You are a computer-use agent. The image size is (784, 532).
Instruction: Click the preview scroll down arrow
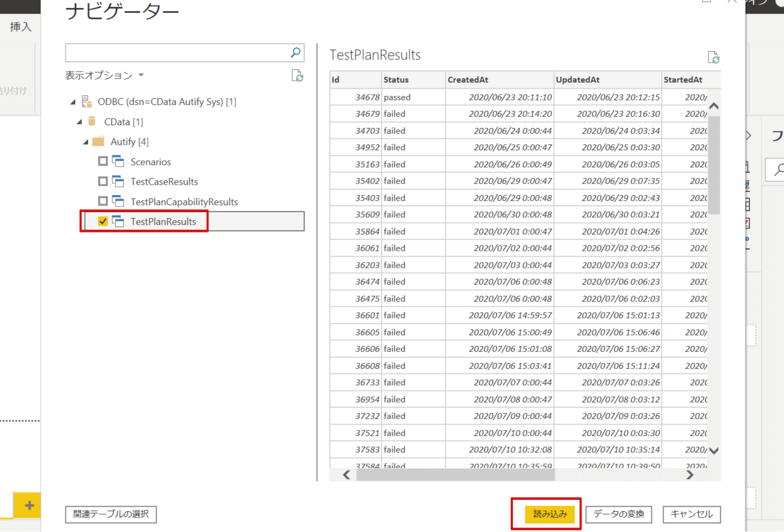coord(714,450)
